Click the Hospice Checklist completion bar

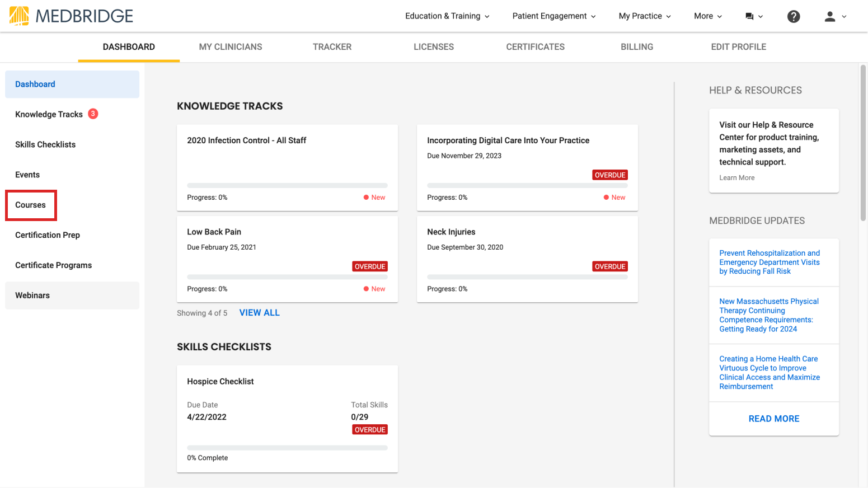tap(287, 448)
